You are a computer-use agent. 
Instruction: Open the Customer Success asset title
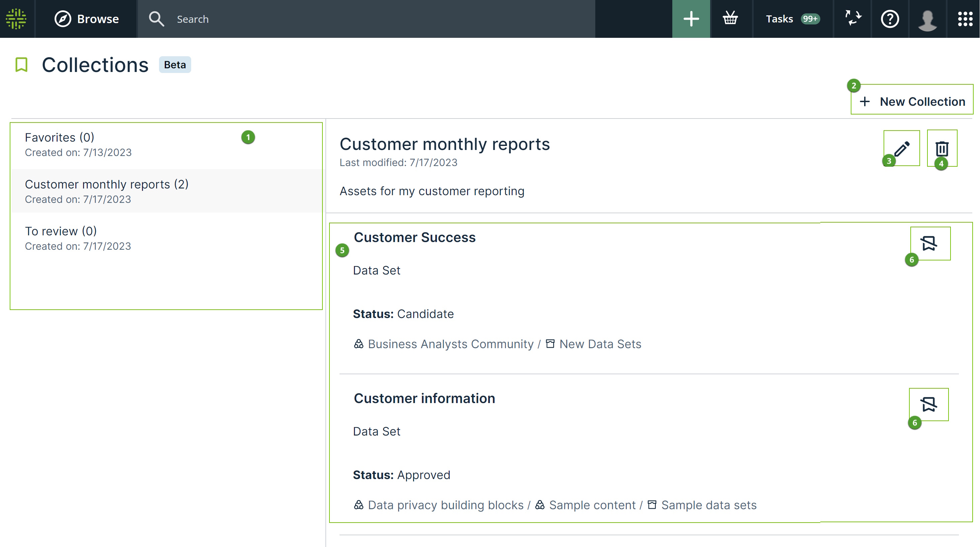(x=414, y=237)
